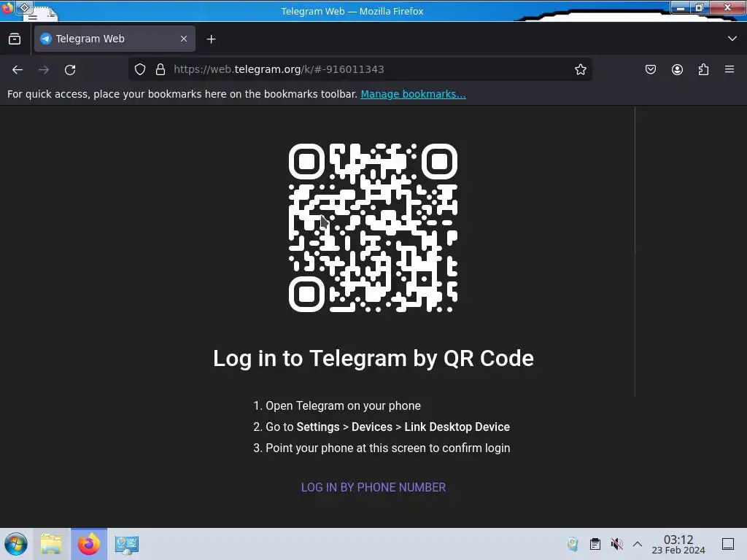The width and height of the screenshot is (747, 560).
Task: Open clipboard tray icon
Action: [x=595, y=544]
